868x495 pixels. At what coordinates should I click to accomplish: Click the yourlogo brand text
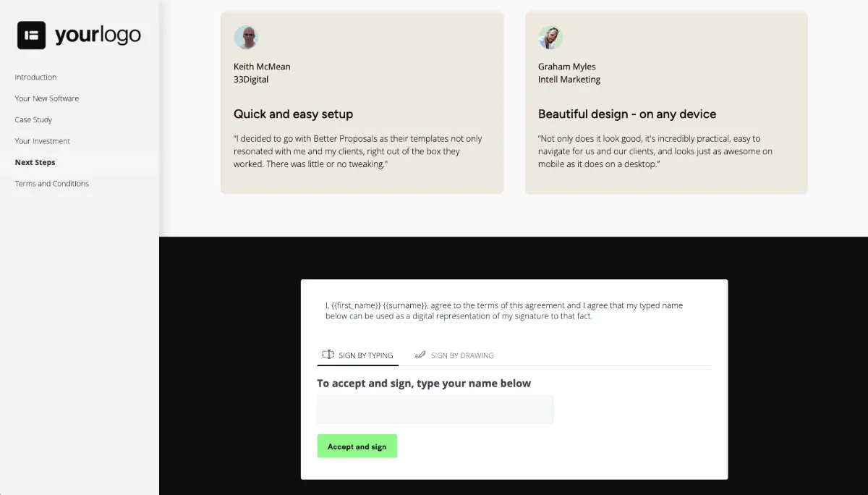(96, 34)
